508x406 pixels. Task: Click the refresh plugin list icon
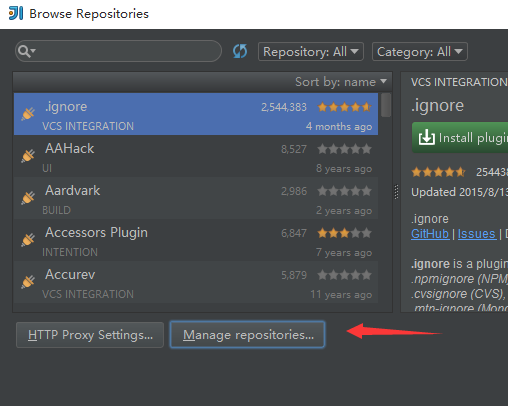(x=240, y=51)
